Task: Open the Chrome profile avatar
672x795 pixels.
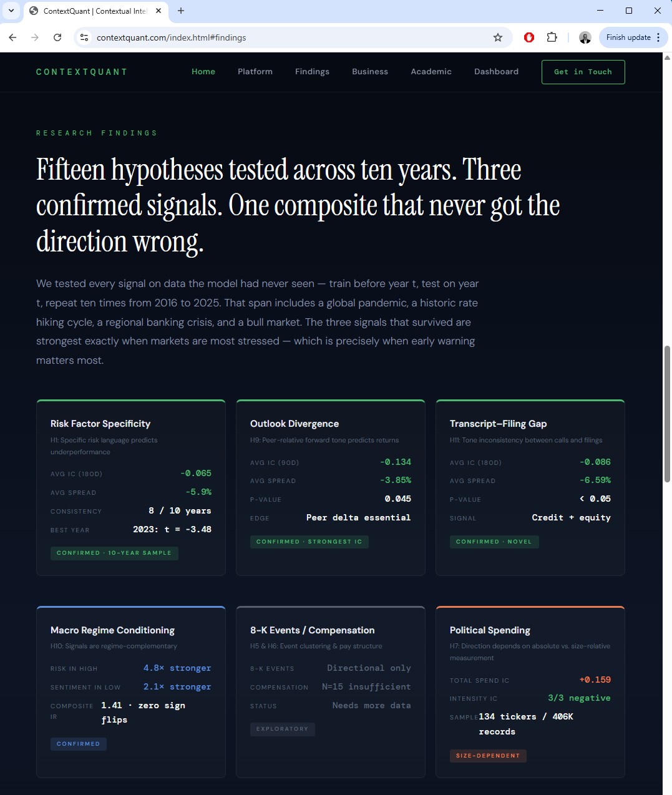Action: pos(585,37)
